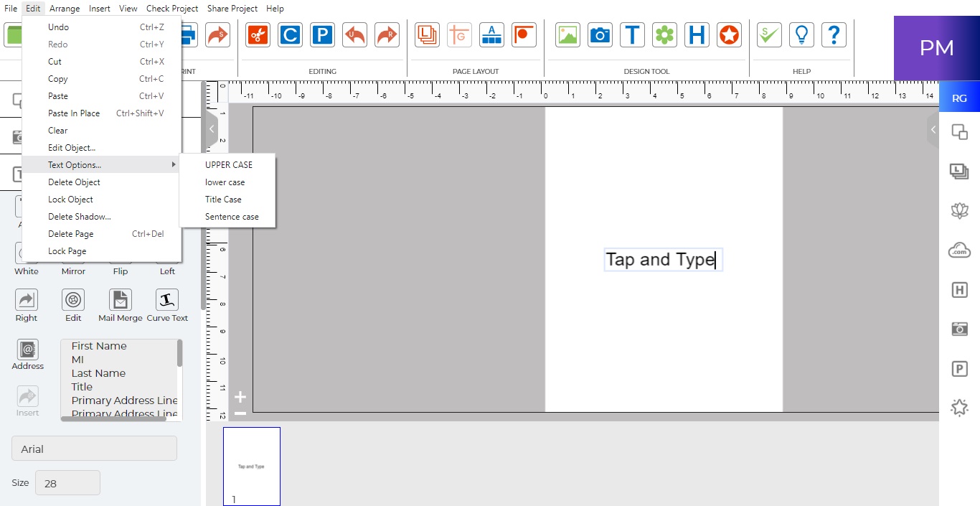Choose Lock Page from Edit menu

(x=102, y=251)
